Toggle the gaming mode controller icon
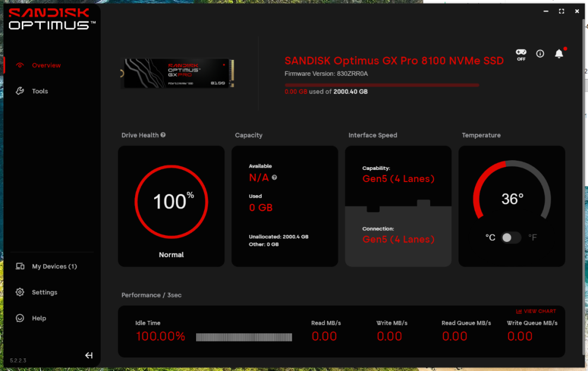This screenshot has width=588, height=371. click(x=521, y=54)
